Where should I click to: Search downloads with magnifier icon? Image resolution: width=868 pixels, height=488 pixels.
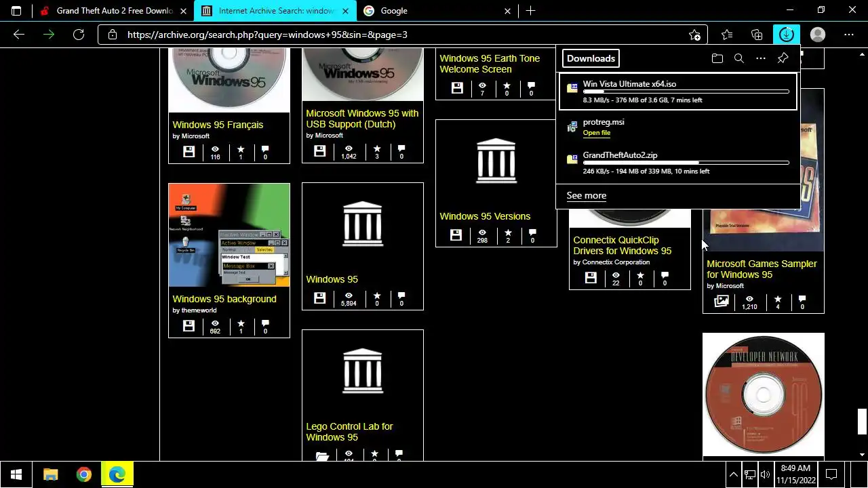(739, 58)
